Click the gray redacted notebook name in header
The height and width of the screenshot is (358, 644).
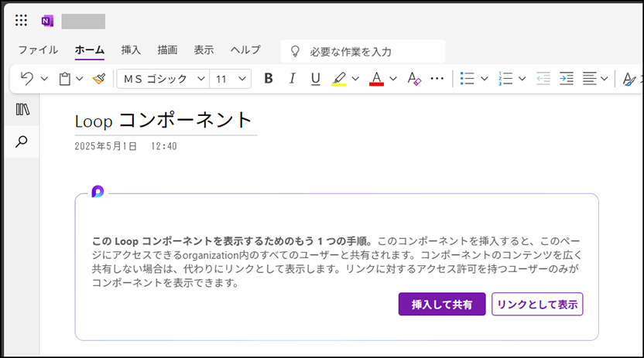84,22
